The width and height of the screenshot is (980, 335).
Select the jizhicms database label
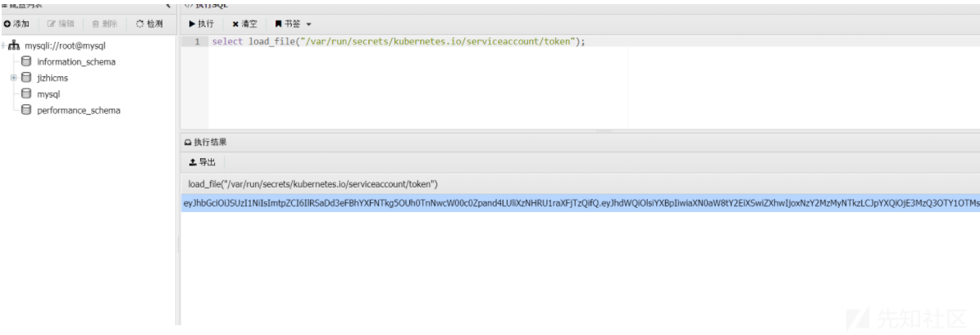click(52, 78)
